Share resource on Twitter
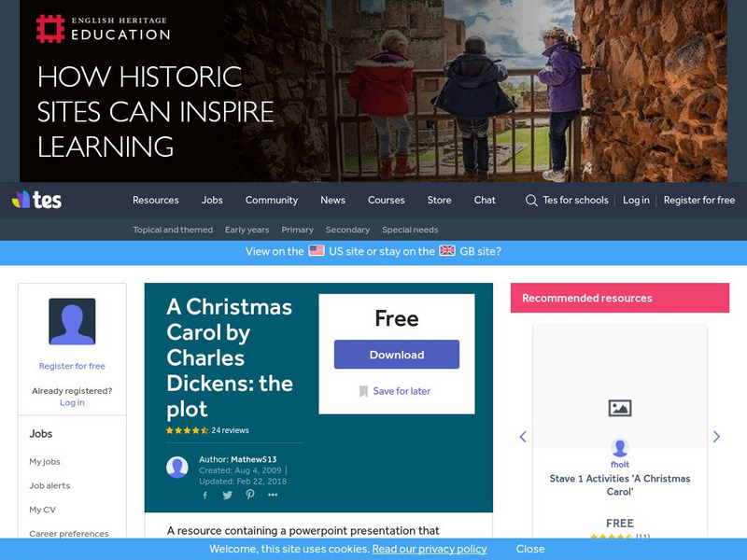The width and height of the screenshot is (747, 560). coord(227,496)
